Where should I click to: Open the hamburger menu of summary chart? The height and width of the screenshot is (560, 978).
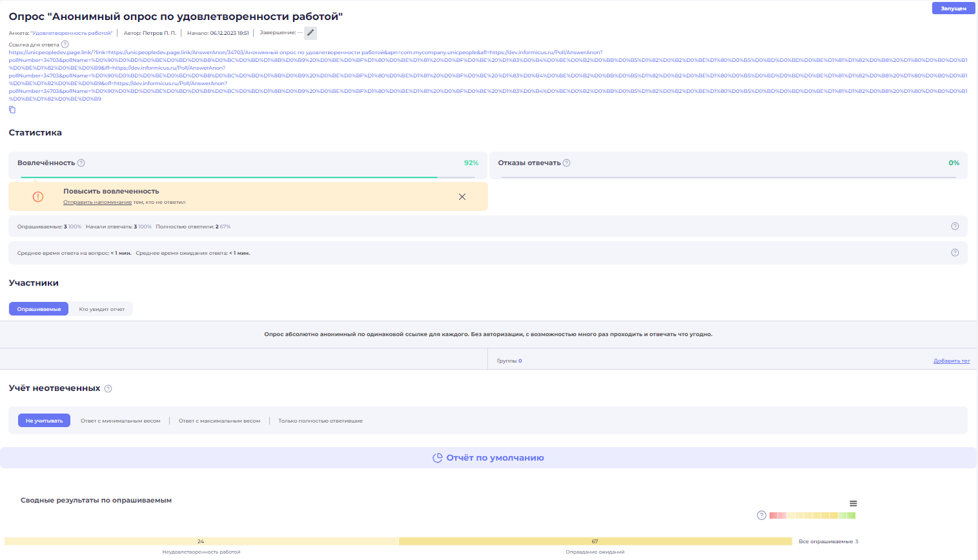[853, 503]
